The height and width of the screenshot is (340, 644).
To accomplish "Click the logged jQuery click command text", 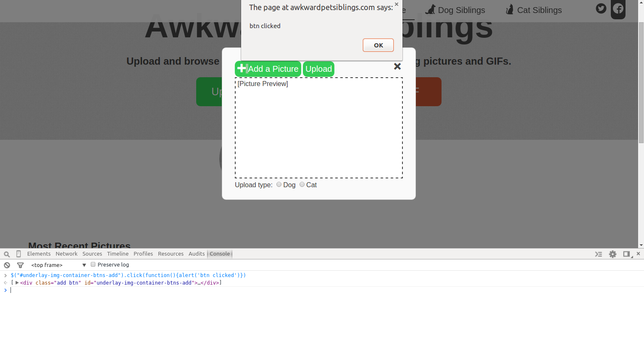I will coord(128,275).
